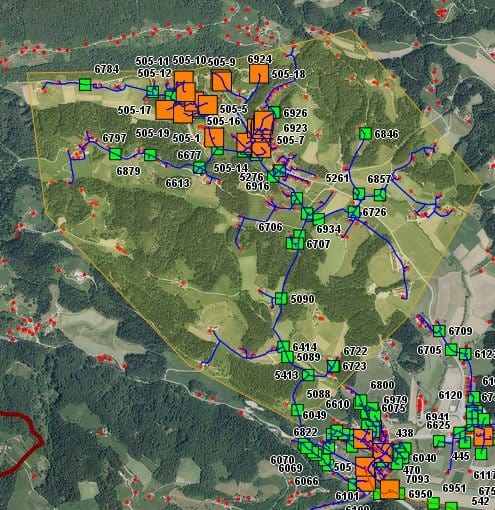Click the green marker labeled 5089
This screenshot has width=495, height=510.
click(x=287, y=357)
